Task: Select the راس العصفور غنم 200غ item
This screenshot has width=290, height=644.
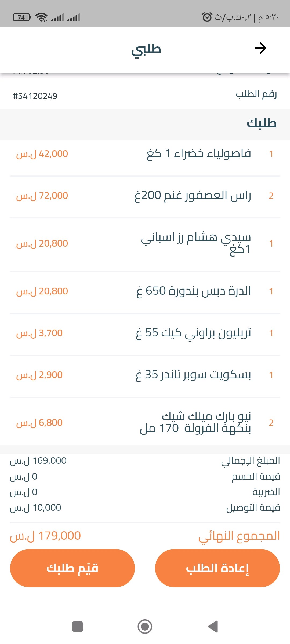Action: (193, 196)
